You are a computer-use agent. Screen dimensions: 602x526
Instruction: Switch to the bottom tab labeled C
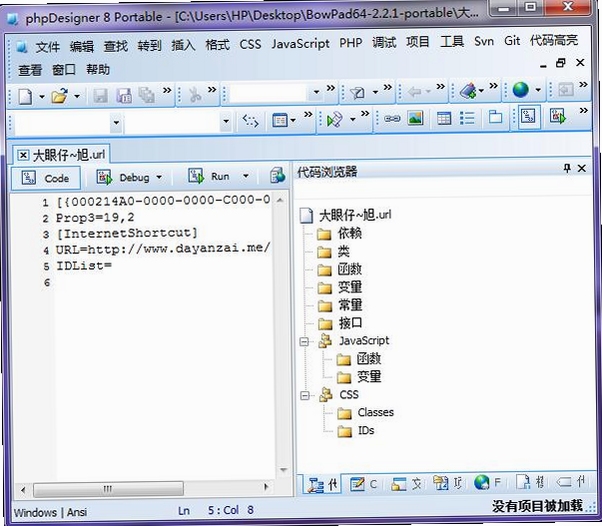pyautogui.click(x=364, y=484)
